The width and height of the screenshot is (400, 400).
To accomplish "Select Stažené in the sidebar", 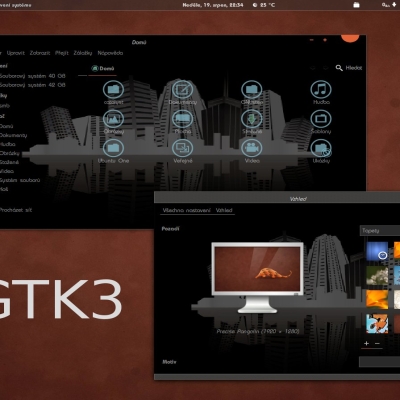I will (x=9, y=162).
